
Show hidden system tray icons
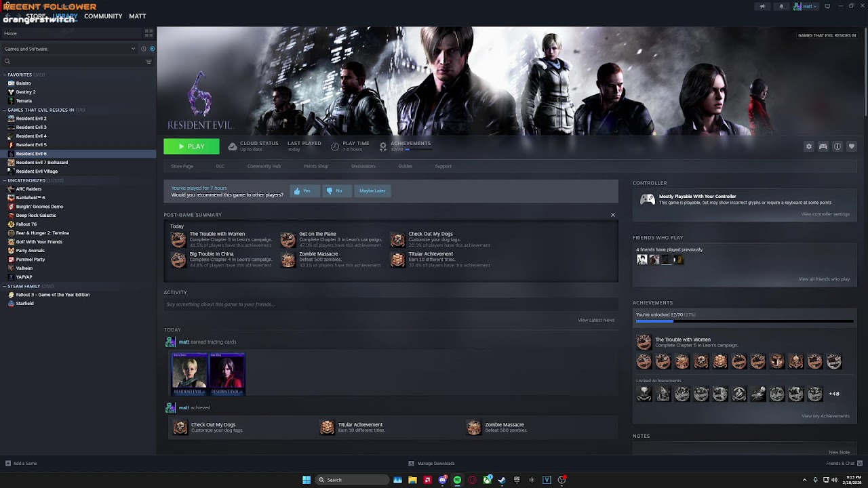[805, 480]
